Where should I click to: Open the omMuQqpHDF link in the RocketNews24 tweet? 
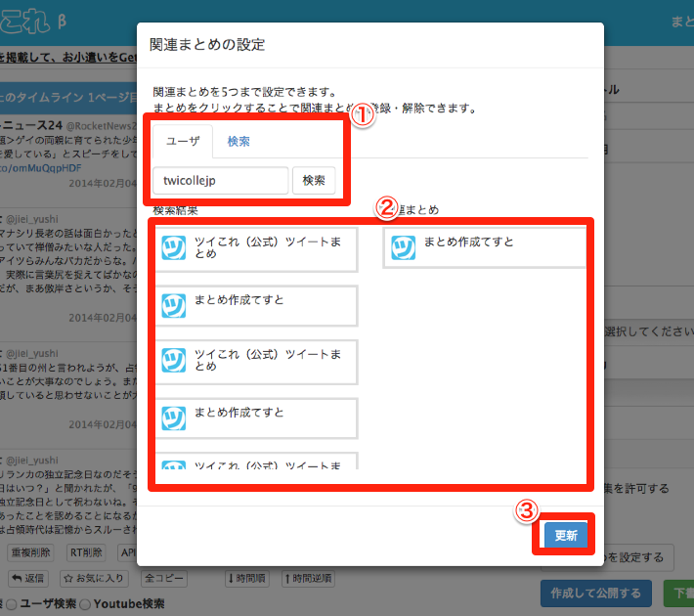(41, 168)
